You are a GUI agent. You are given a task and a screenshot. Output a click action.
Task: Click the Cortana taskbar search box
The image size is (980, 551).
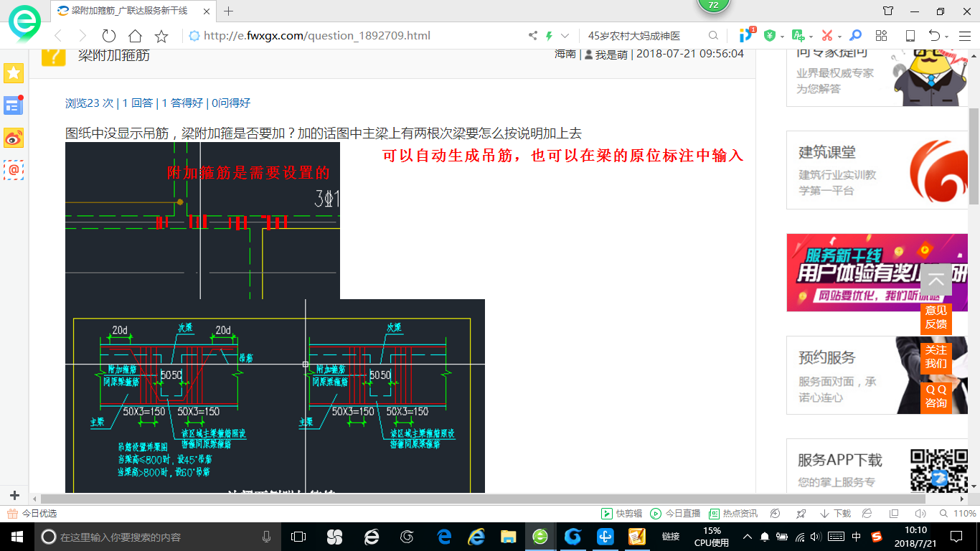pos(159,537)
